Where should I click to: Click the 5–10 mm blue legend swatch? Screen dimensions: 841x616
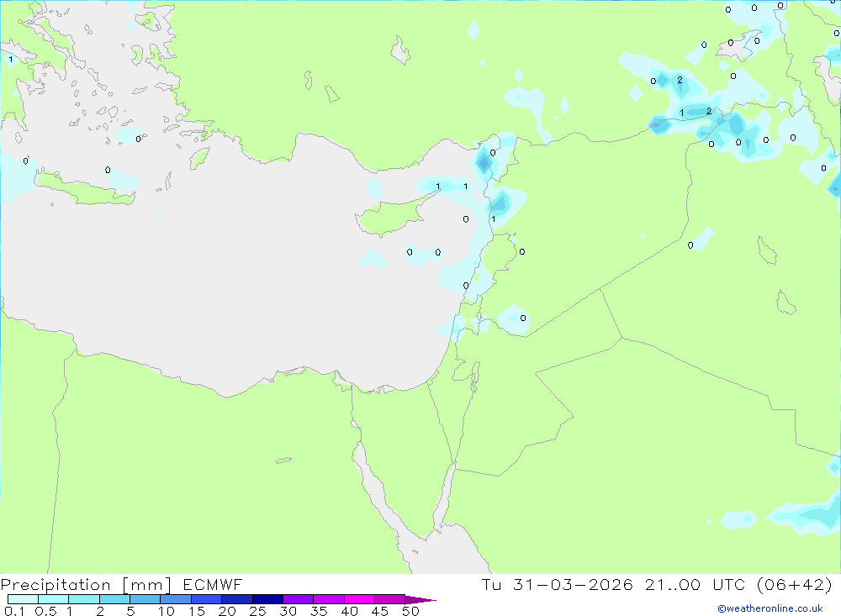(x=145, y=599)
